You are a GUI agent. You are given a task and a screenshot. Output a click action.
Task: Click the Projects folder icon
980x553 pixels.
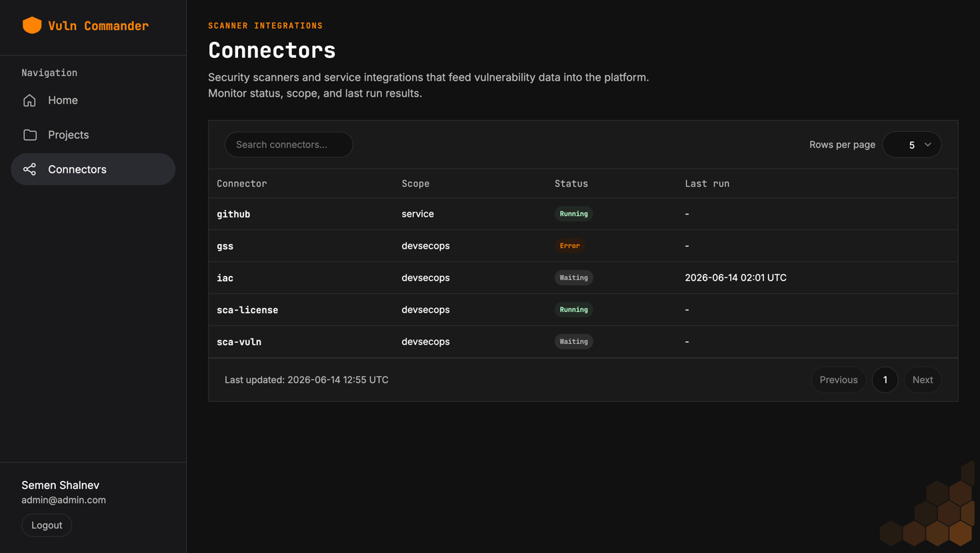(x=30, y=135)
